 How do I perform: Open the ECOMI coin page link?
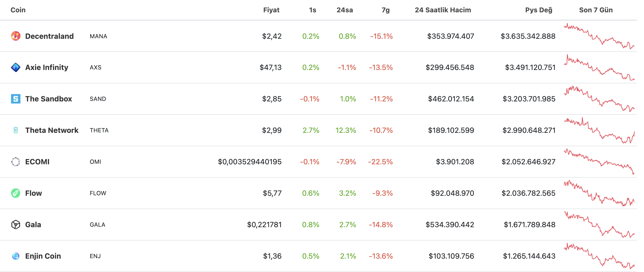tap(37, 162)
